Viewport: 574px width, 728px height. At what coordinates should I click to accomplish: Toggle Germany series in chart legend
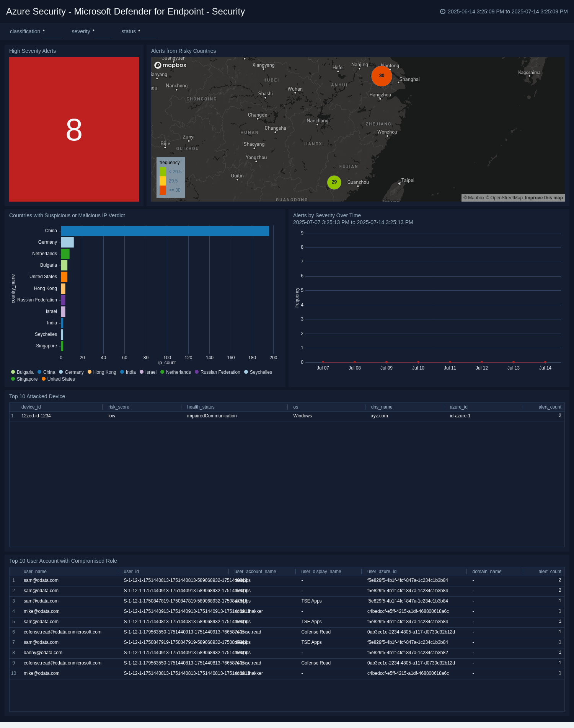point(71,372)
